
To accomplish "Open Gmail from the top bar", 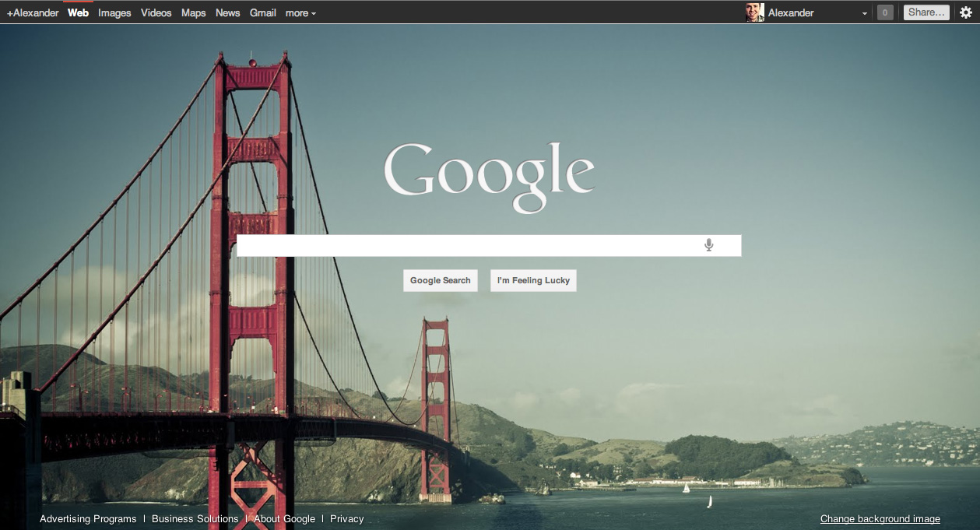I will pos(263,12).
